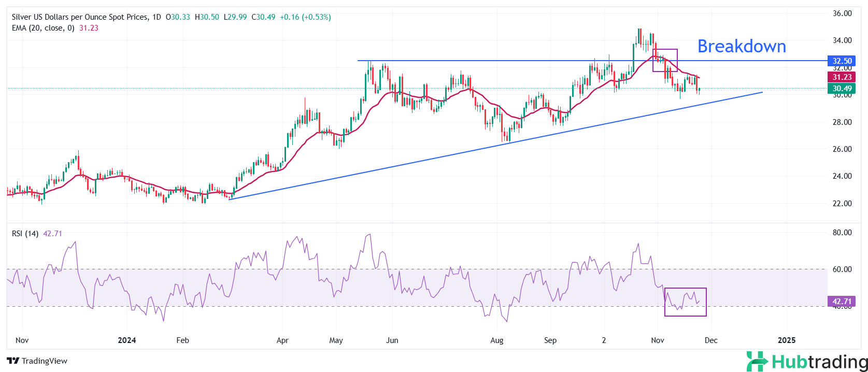Image resolution: width=868 pixels, height=372 pixels.
Task: Click the 2024 label on the time axis
Action: [x=127, y=340]
